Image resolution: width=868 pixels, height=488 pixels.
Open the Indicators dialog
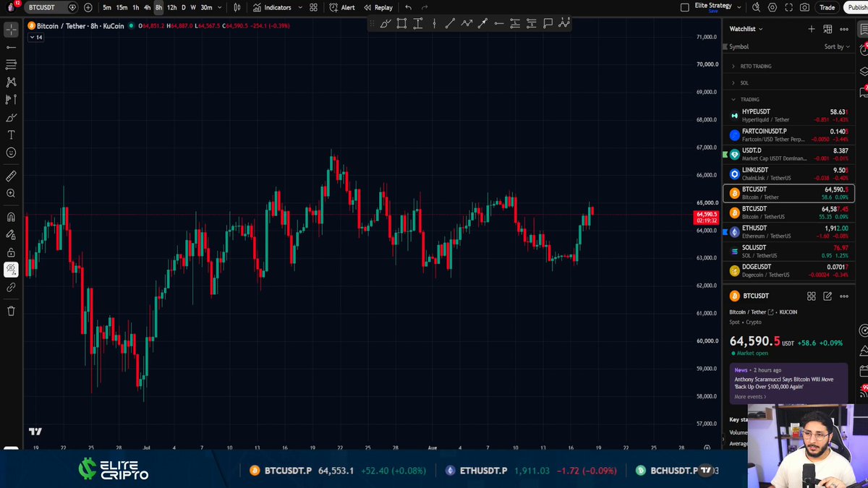point(273,7)
